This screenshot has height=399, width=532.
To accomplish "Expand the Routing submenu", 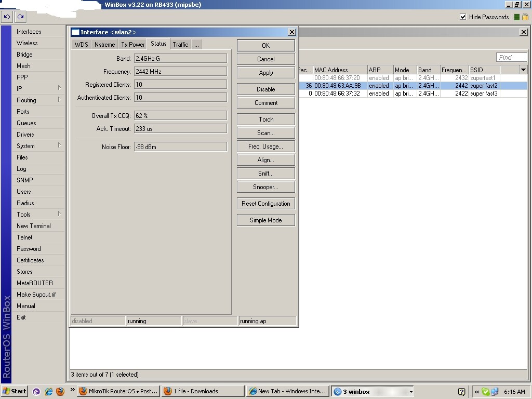I will (x=59, y=100).
